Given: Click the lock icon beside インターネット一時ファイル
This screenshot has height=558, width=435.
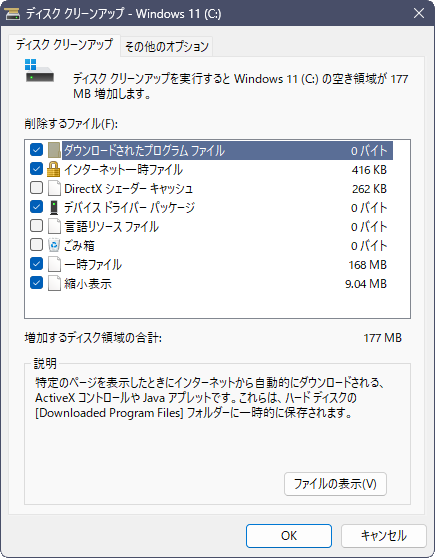Looking at the screenshot, I should pos(54,169).
